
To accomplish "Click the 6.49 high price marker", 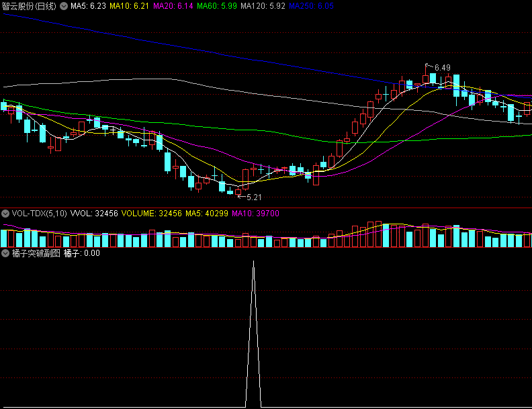I will pyautogui.click(x=443, y=67).
